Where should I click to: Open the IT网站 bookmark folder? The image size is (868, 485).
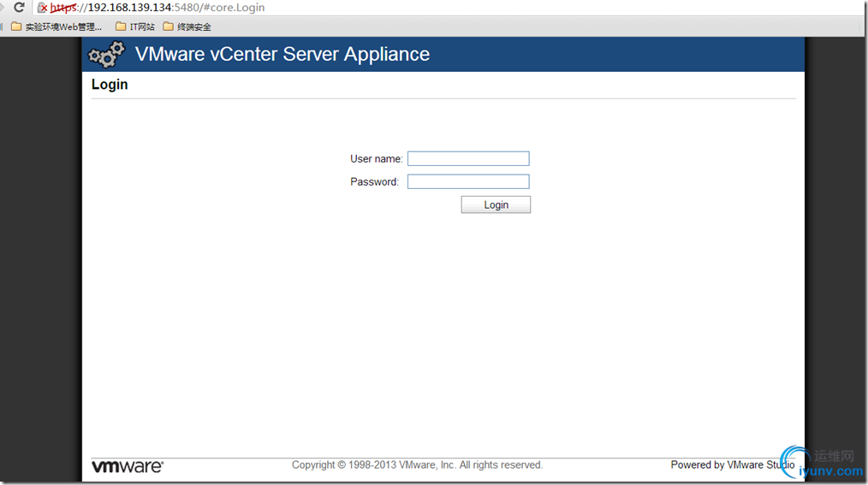pos(135,27)
